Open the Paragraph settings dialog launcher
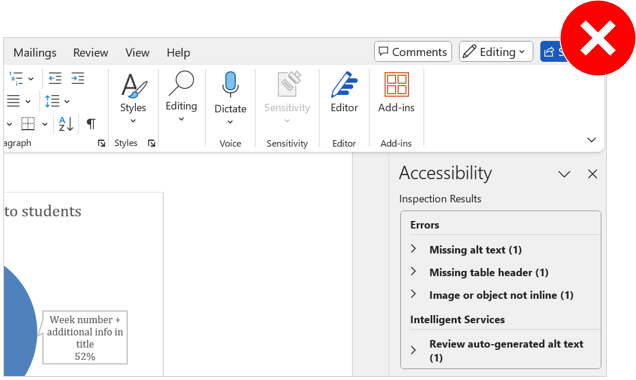The width and height of the screenshot is (636, 380). click(101, 143)
